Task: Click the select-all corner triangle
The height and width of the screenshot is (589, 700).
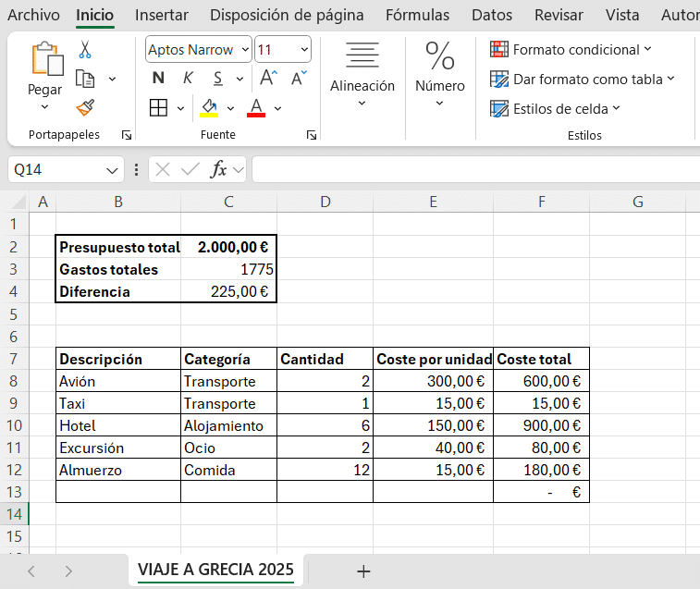Action: pos(18,202)
